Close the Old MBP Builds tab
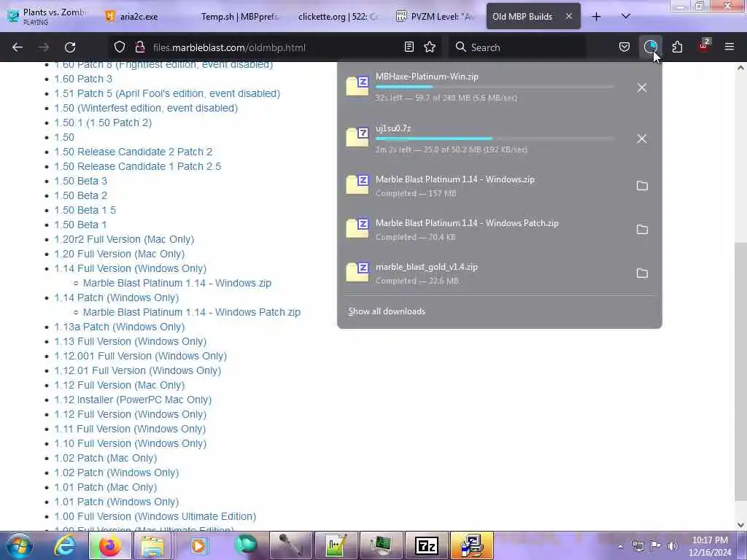The width and height of the screenshot is (747, 560). click(569, 16)
